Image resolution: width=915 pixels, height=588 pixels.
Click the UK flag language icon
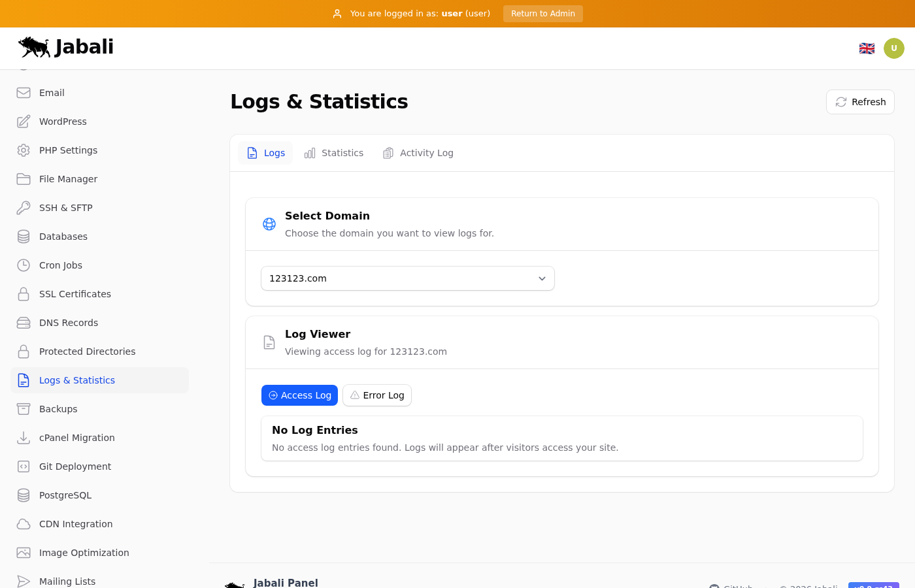pyautogui.click(x=867, y=48)
